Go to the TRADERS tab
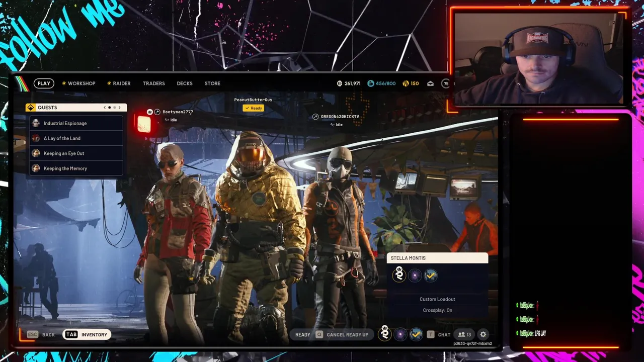 153,83
